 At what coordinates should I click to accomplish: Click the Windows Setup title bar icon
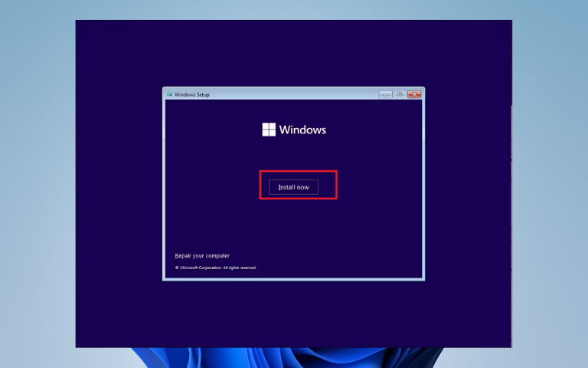pos(169,94)
